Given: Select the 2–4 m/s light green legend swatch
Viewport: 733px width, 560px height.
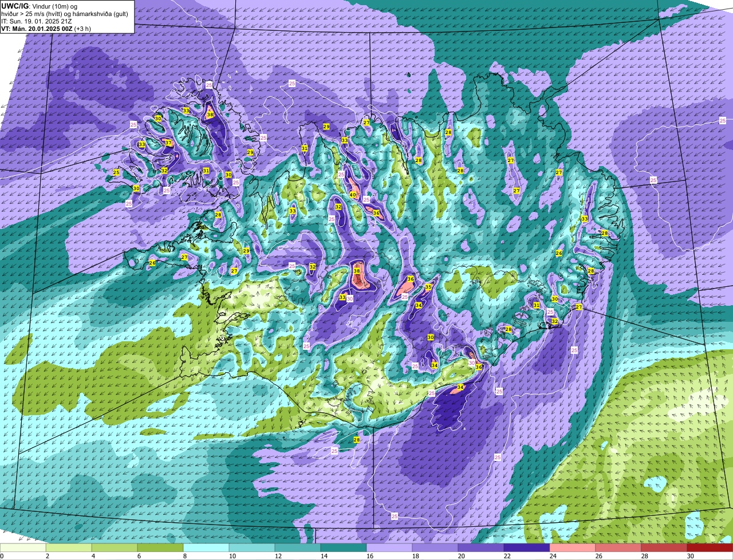Looking at the screenshot, I should click(69, 548).
